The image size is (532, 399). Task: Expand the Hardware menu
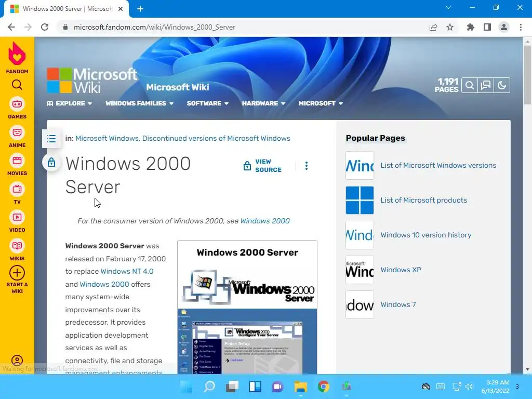click(x=263, y=103)
